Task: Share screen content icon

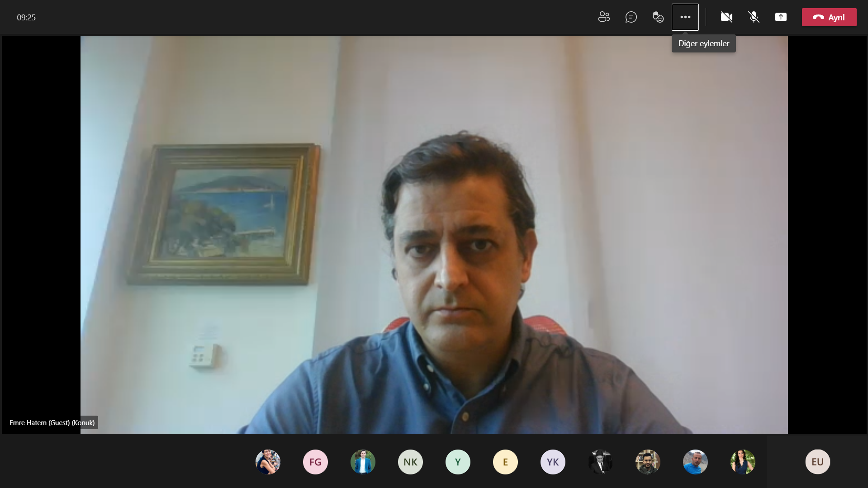Action: coord(781,17)
